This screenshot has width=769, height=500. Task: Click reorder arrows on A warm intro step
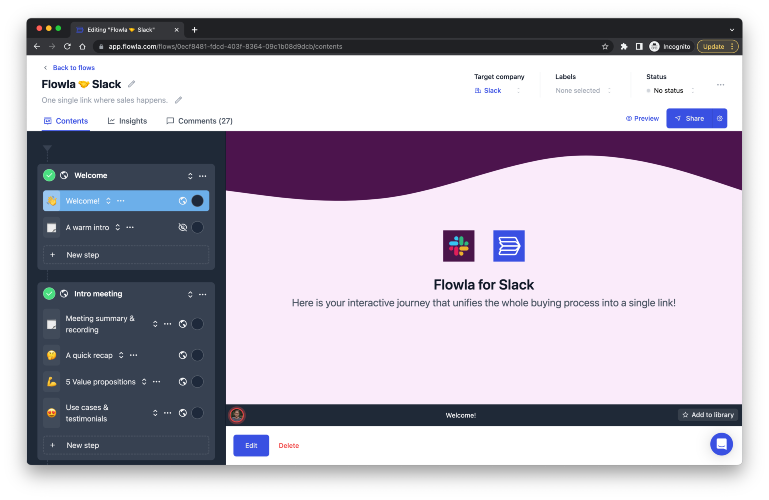(x=118, y=227)
